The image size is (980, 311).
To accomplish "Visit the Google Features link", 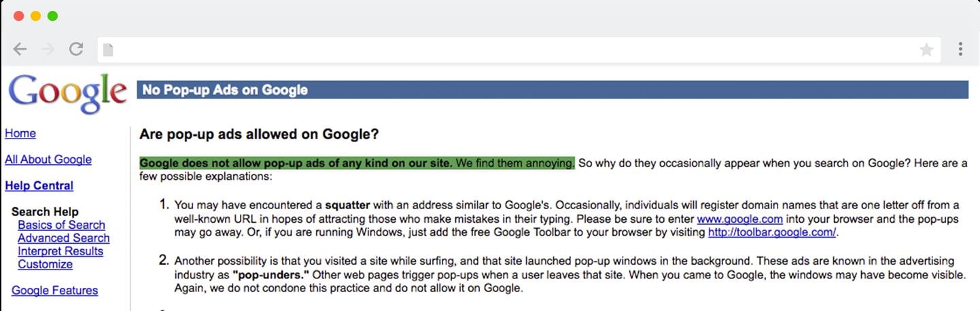I will pos(54,291).
